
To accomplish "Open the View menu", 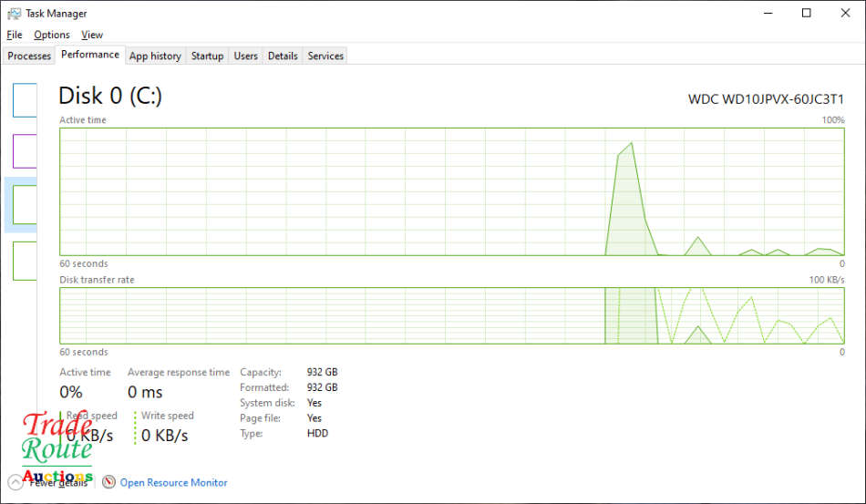I will [x=92, y=35].
